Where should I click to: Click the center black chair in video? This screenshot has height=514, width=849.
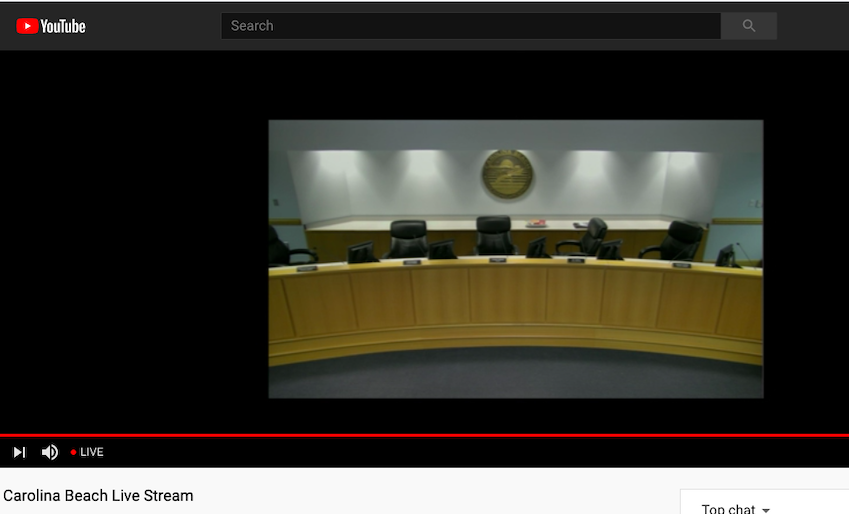(x=494, y=234)
